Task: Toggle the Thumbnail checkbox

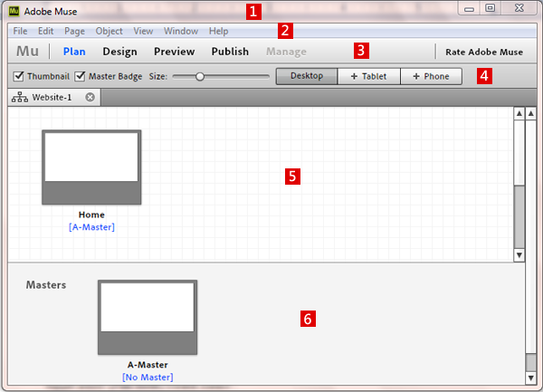Action: point(18,76)
